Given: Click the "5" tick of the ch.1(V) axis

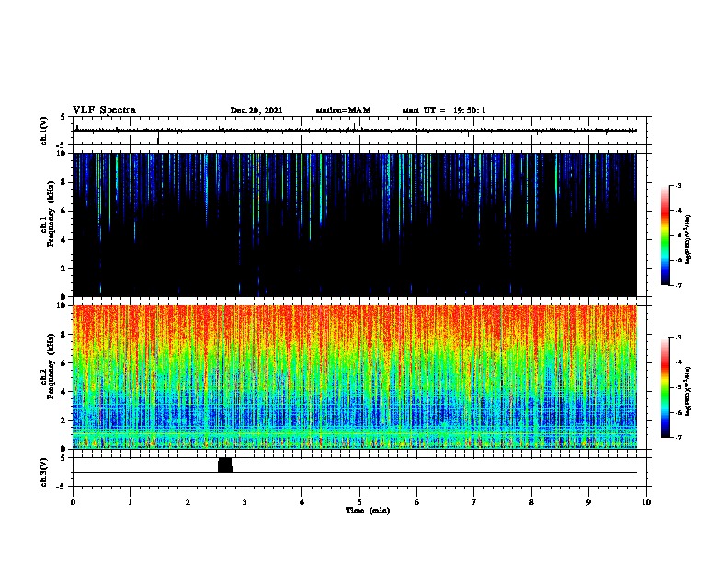Looking at the screenshot, I should (x=63, y=117).
